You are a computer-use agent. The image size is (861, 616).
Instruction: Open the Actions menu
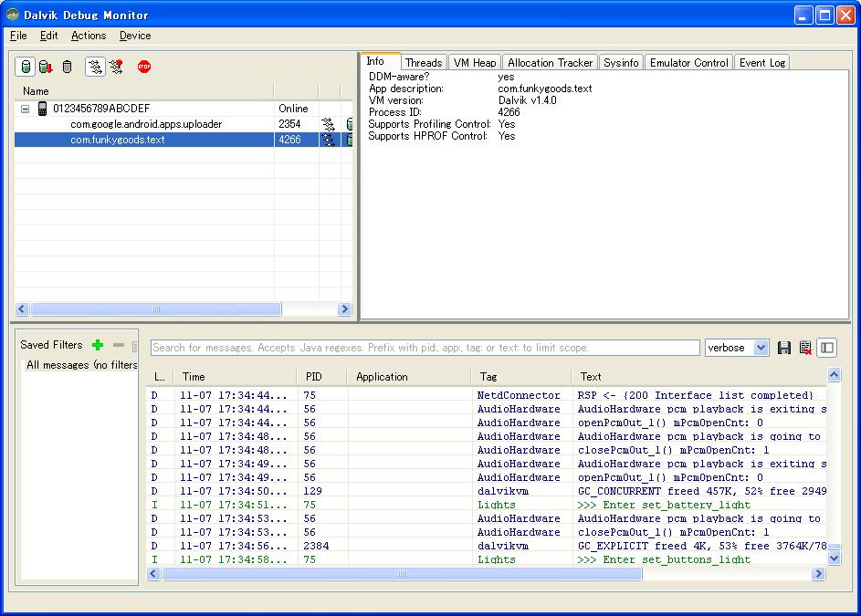point(89,36)
